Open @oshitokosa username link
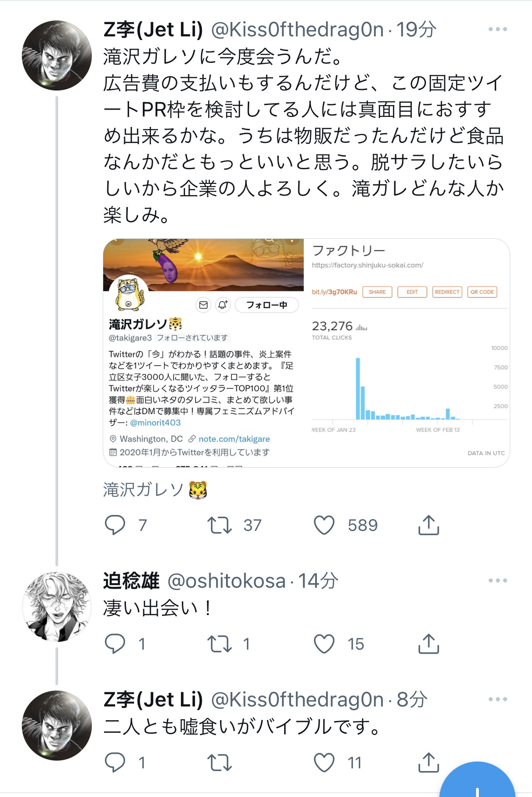The image size is (532, 797). click(226, 581)
